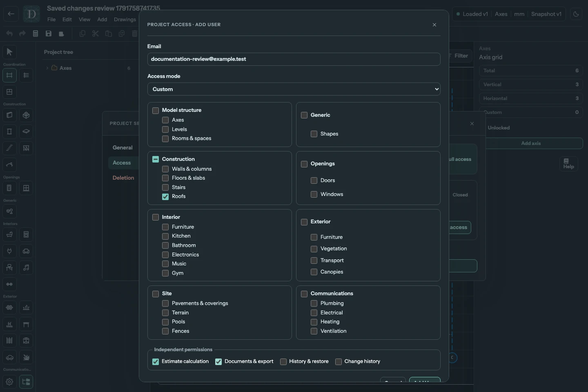Click the scissors Cut icon
This screenshot has width=588, height=392.
pyautogui.click(x=96, y=33)
